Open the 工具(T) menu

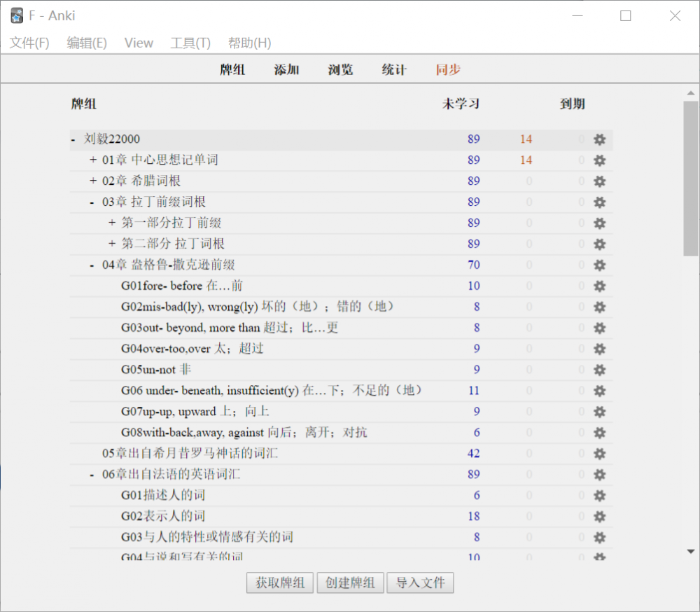(190, 43)
